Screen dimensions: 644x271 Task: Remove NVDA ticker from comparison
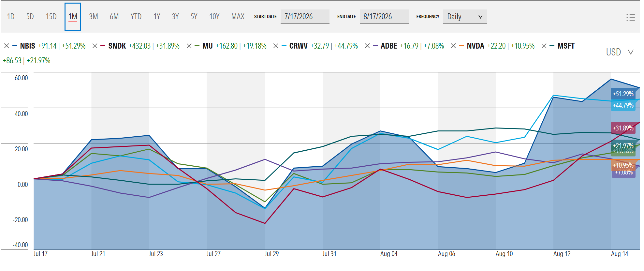click(x=453, y=46)
